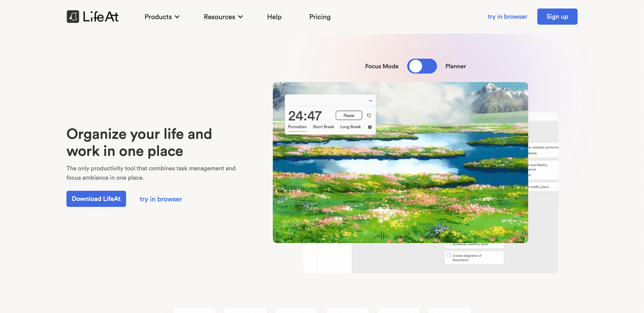Select the Short Break tab
The image size is (644, 313).
coord(323,127)
